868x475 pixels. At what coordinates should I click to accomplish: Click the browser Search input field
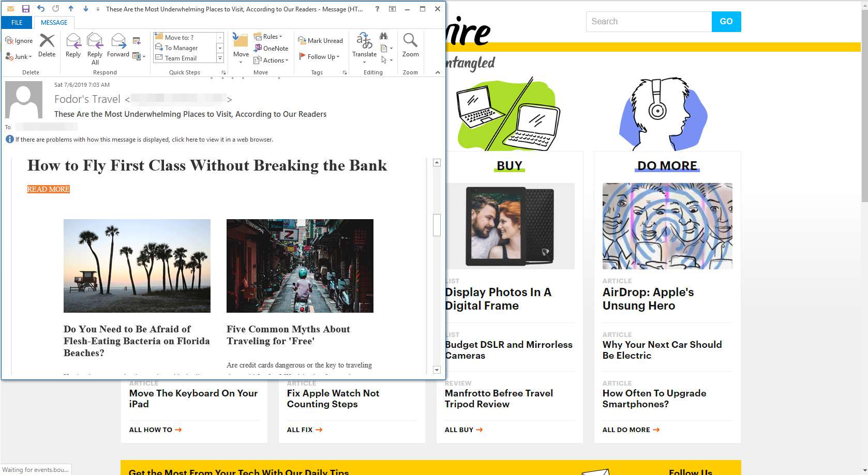tap(649, 22)
